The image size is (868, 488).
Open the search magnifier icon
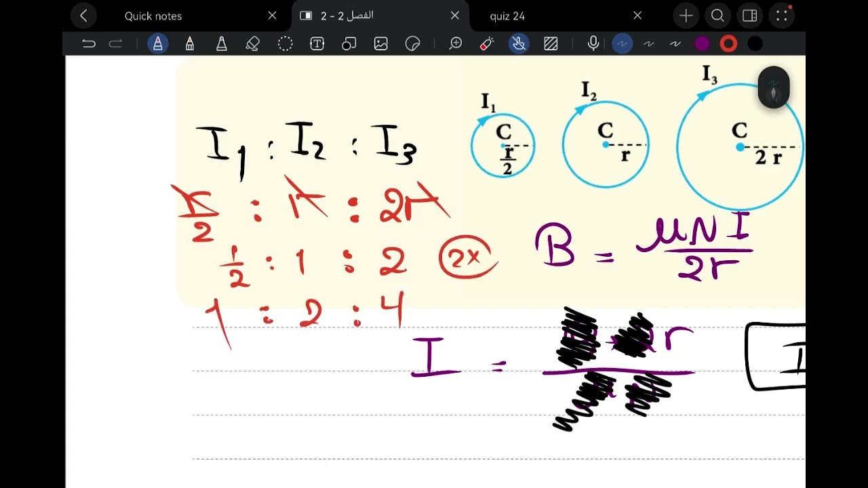[717, 16]
